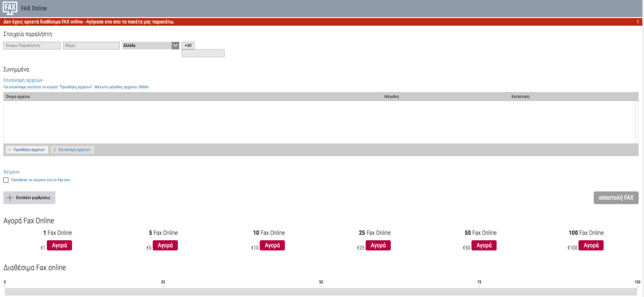Purchase the 25 Fax Online package
Image resolution: width=644 pixels, height=297 pixels.
378,245
